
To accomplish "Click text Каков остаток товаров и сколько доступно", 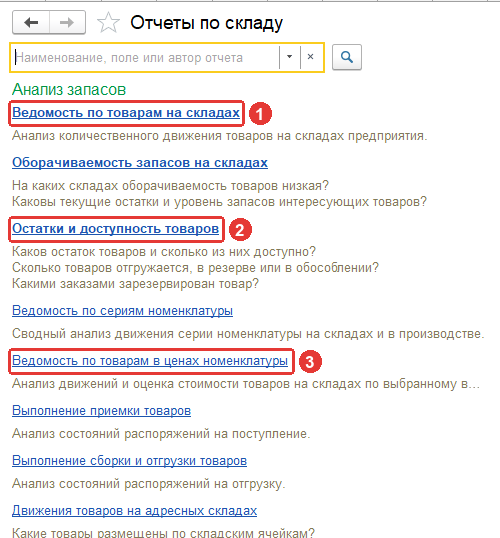I will point(164,252).
